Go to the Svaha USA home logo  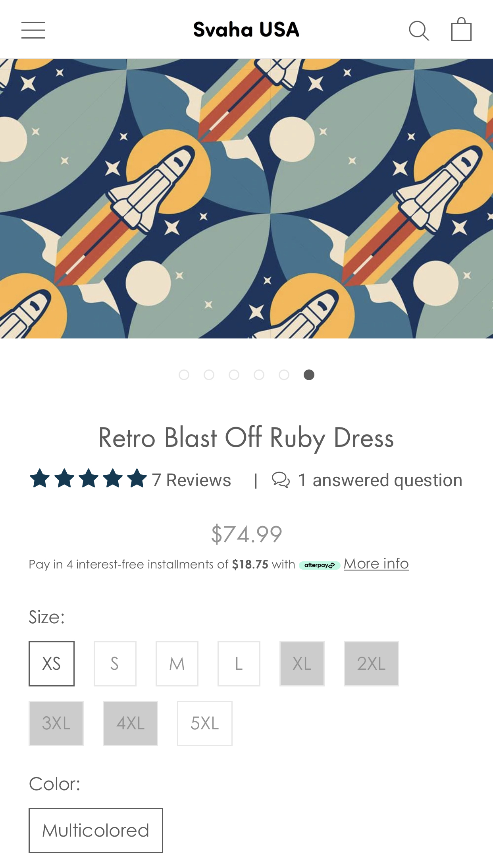coord(246,30)
